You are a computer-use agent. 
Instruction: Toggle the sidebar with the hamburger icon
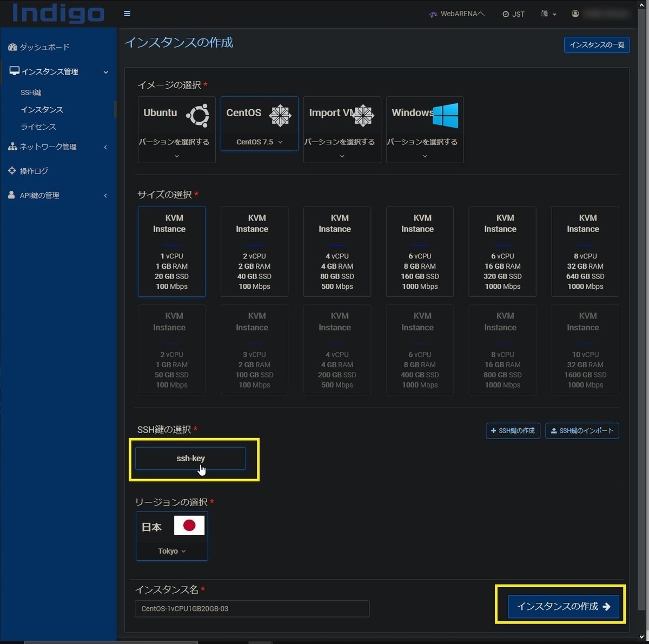point(128,14)
